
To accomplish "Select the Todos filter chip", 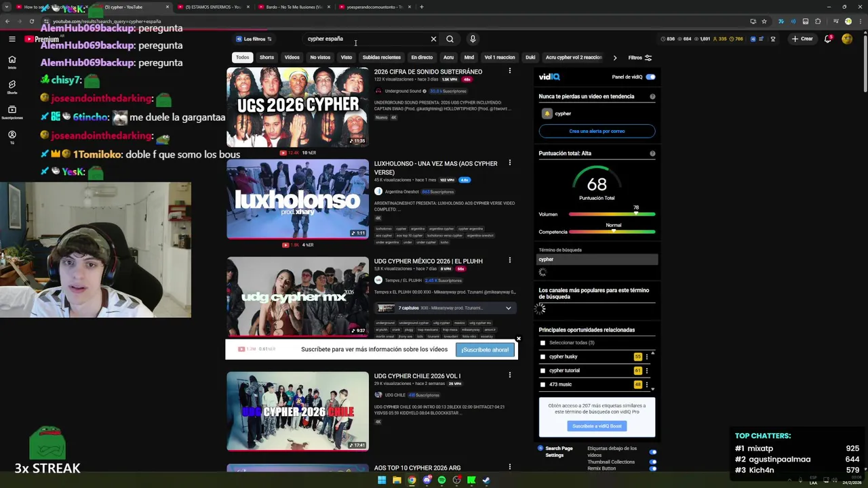I will click(x=242, y=58).
